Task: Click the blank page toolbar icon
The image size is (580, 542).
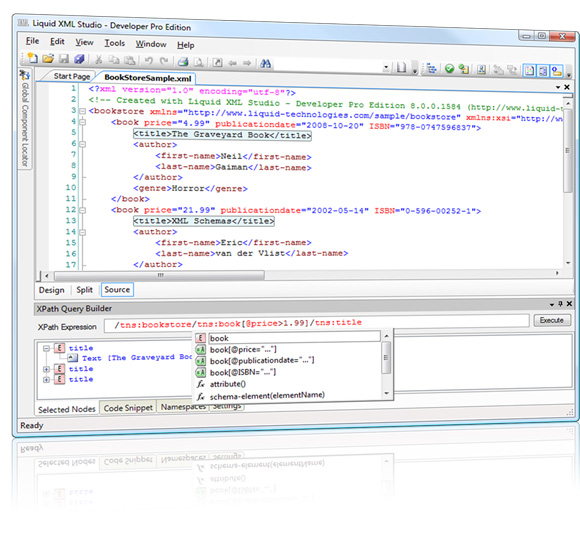Action: click(x=401, y=68)
